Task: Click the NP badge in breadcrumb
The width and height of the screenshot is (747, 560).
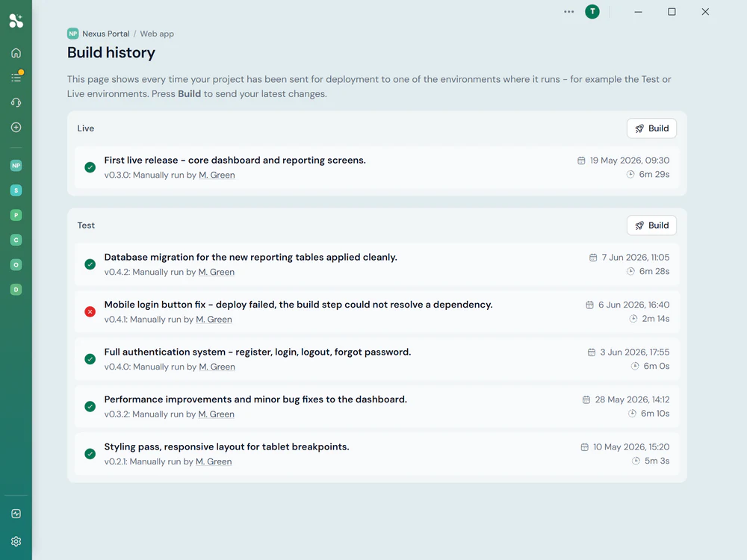Action: [73, 34]
